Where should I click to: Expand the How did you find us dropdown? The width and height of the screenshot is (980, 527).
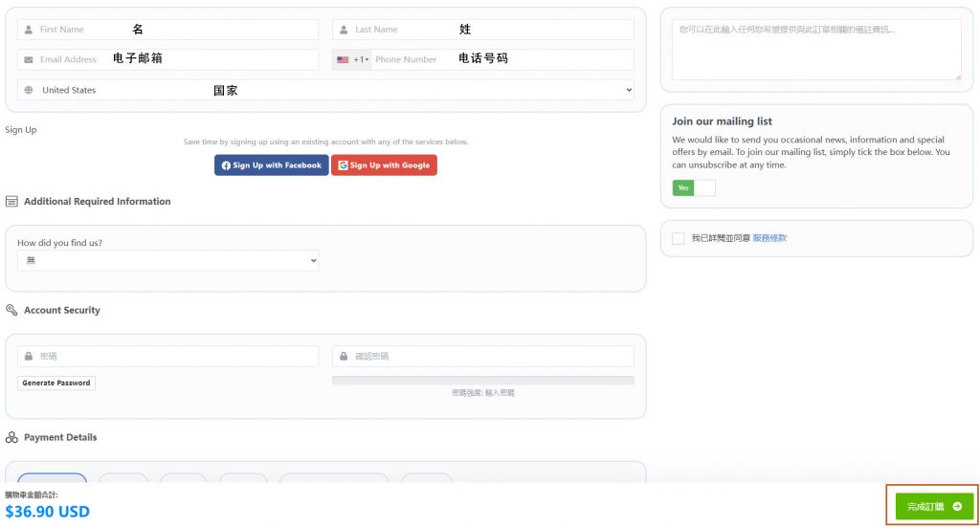167,260
